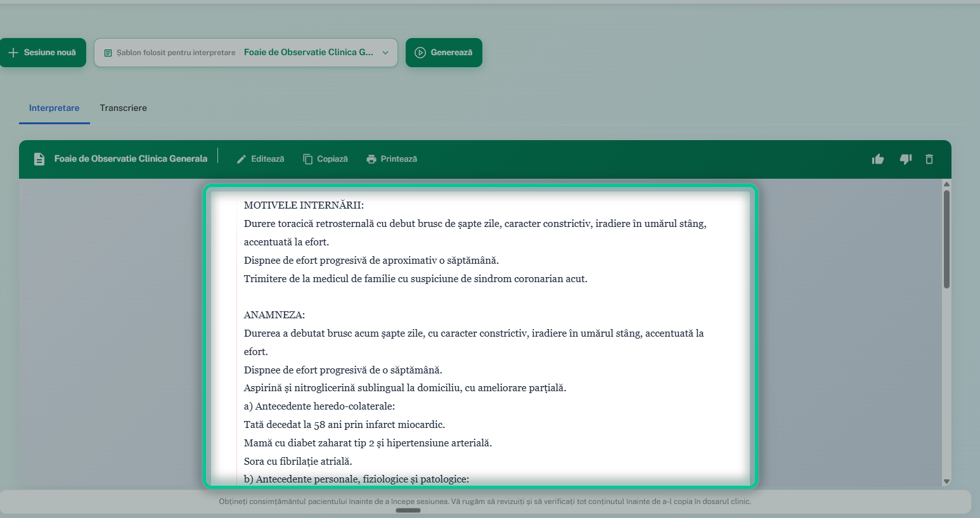Click the ANAMNEZA heading
980x518 pixels.
point(274,315)
